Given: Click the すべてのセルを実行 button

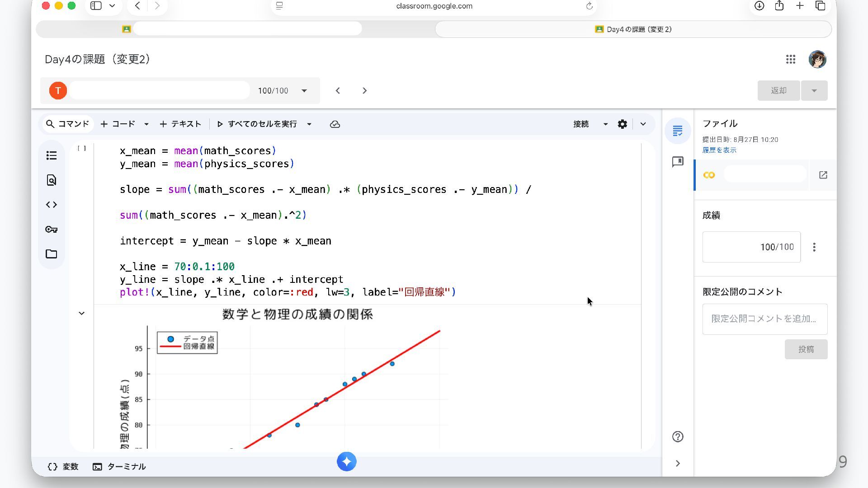Looking at the screenshot, I should [257, 124].
